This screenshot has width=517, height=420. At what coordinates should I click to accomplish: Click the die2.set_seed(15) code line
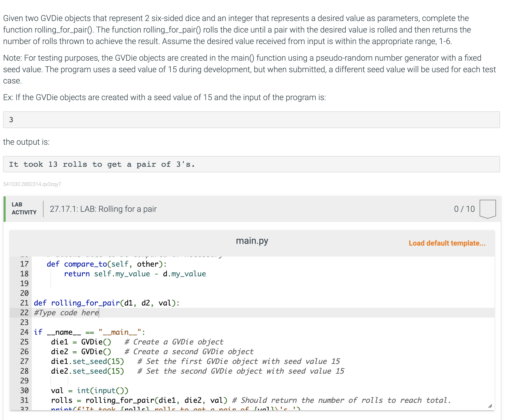87,371
